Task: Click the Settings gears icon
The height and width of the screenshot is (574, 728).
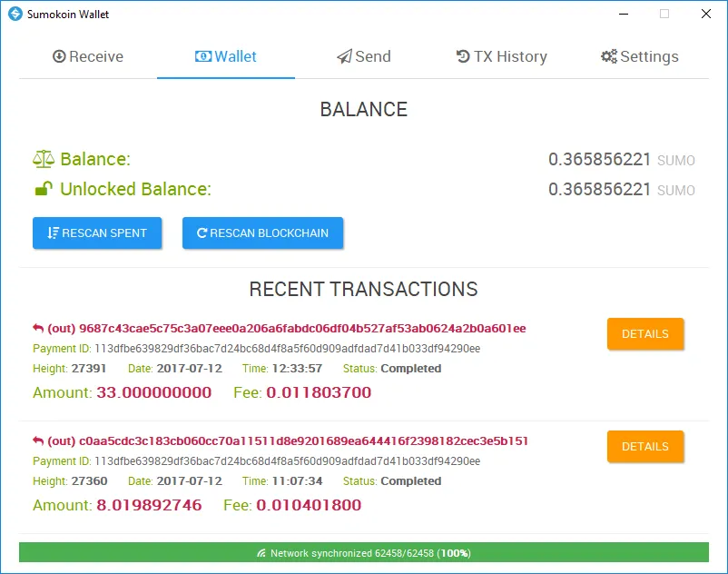Action: [x=609, y=56]
